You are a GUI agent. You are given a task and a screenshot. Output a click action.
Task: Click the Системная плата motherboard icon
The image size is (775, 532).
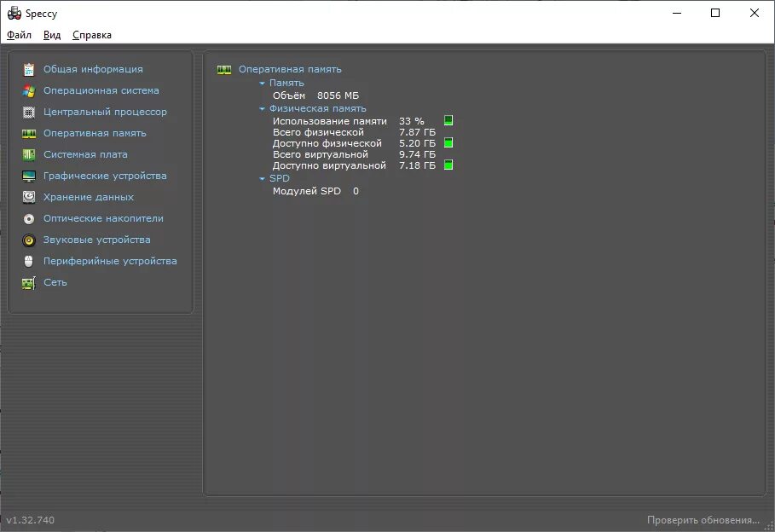29,155
